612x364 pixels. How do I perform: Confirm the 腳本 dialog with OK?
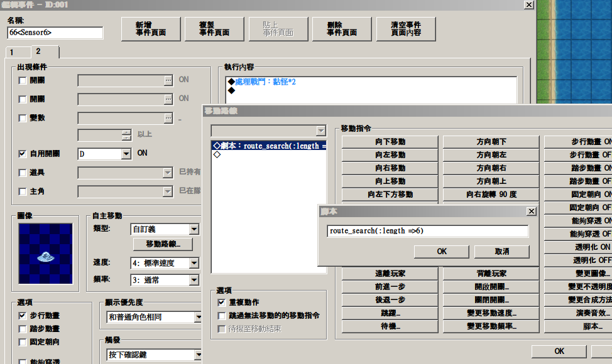pos(442,252)
